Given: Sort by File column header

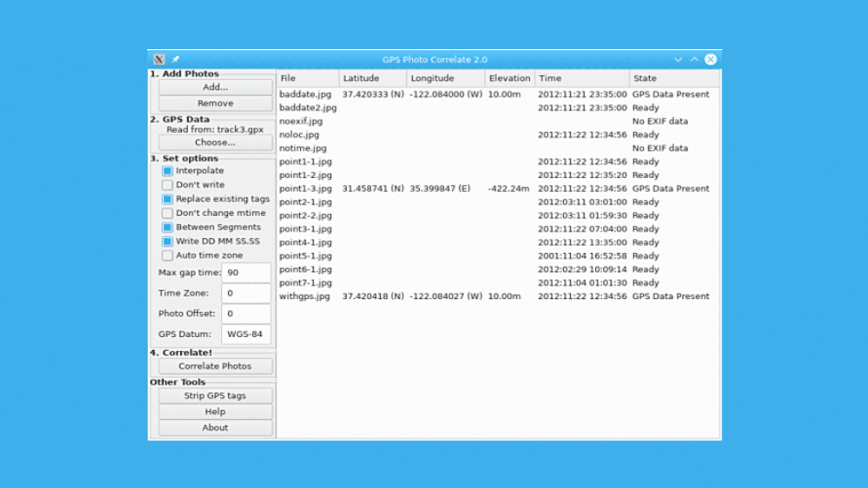Looking at the screenshot, I should coord(308,78).
